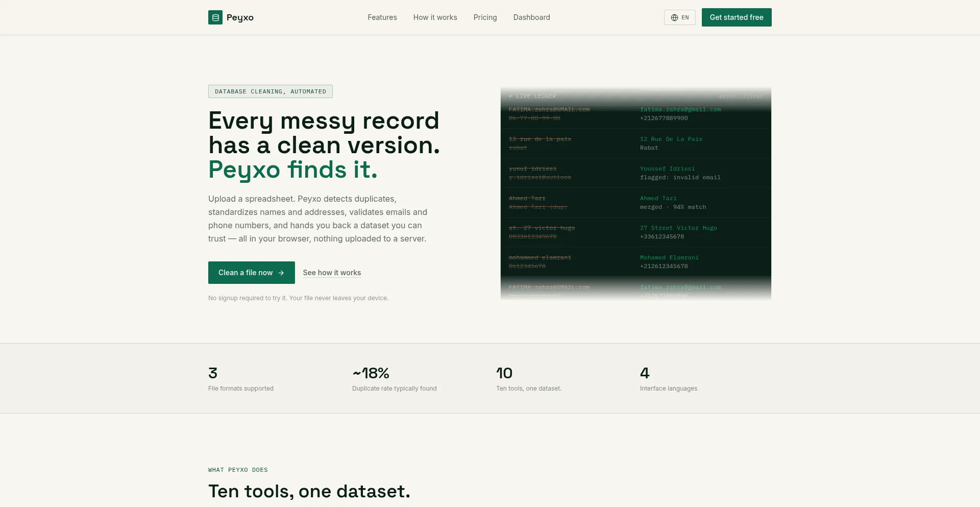Click the Interface languages stat label
This screenshot has width=980, height=507.
[669, 389]
